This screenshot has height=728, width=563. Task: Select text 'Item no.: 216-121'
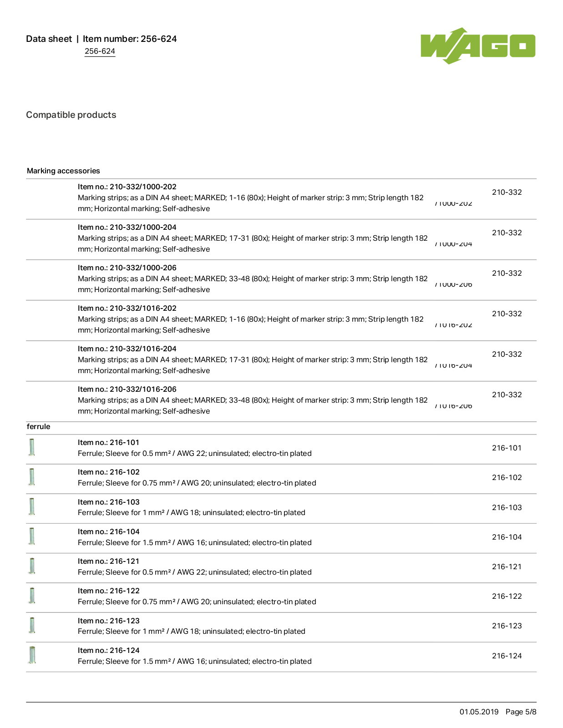click(108, 561)
